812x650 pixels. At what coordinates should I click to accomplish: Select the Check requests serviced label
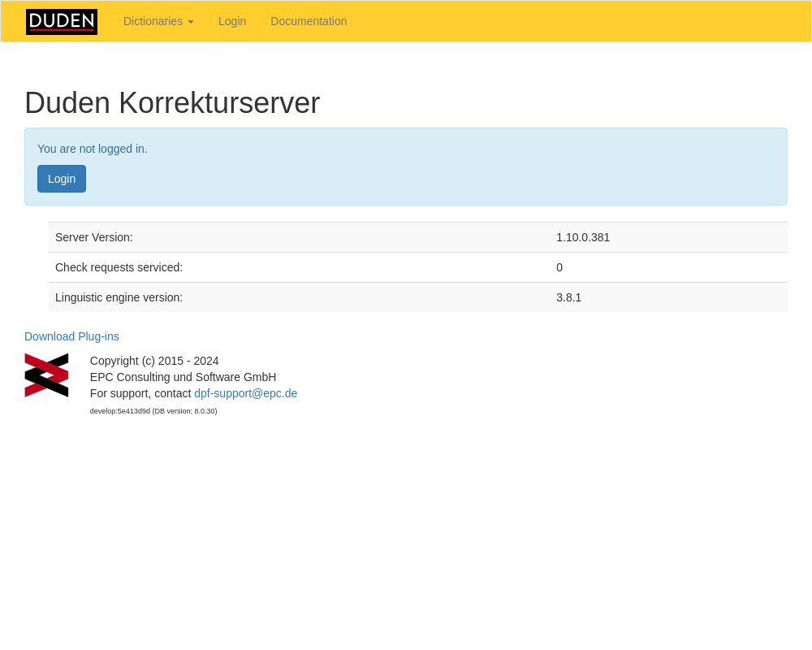pos(119,267)
